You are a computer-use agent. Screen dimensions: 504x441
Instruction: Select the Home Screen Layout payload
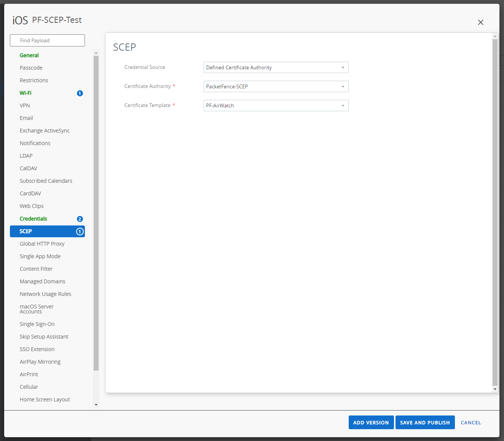(45, 399)
